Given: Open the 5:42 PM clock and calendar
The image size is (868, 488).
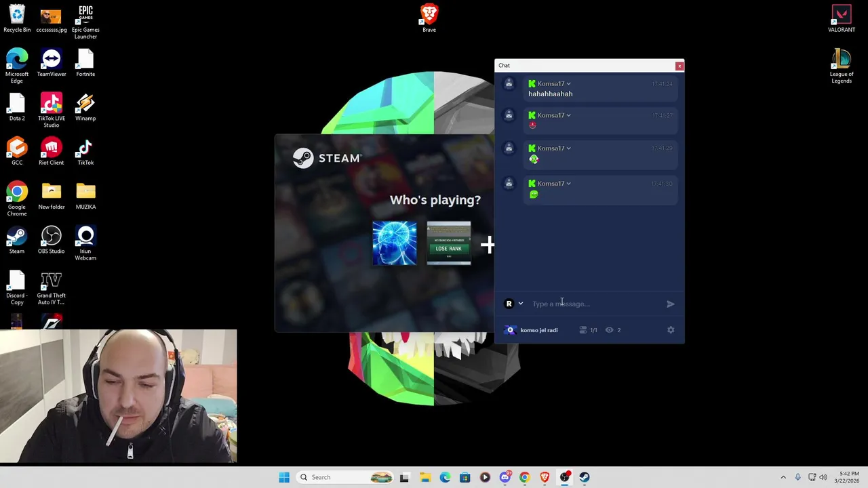Looking at the screenshot, I should click(x=848, y=477).
